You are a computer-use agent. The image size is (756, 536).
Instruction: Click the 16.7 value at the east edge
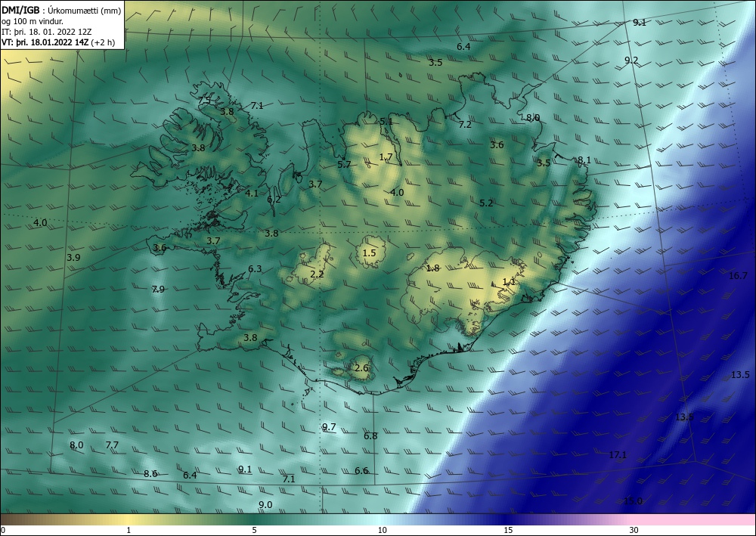[x=738, y=276]
